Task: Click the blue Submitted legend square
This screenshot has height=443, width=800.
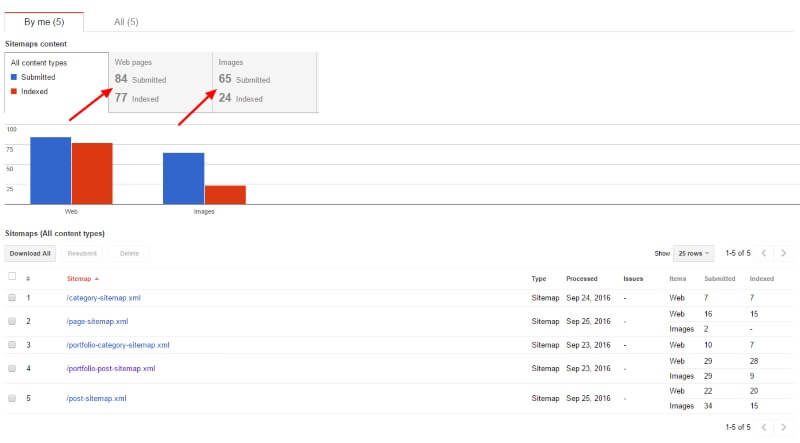Action: [x=14, y=77]
